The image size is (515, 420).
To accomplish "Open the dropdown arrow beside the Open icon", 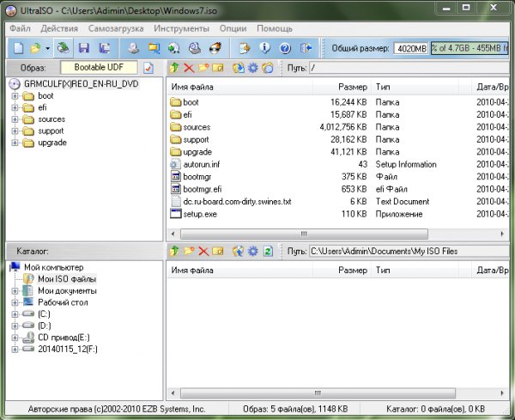I will (x=47, y=49).
